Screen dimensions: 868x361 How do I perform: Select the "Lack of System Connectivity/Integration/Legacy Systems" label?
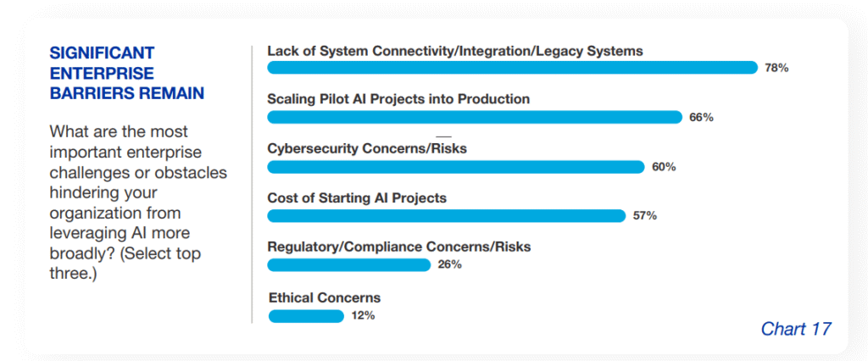455,51
